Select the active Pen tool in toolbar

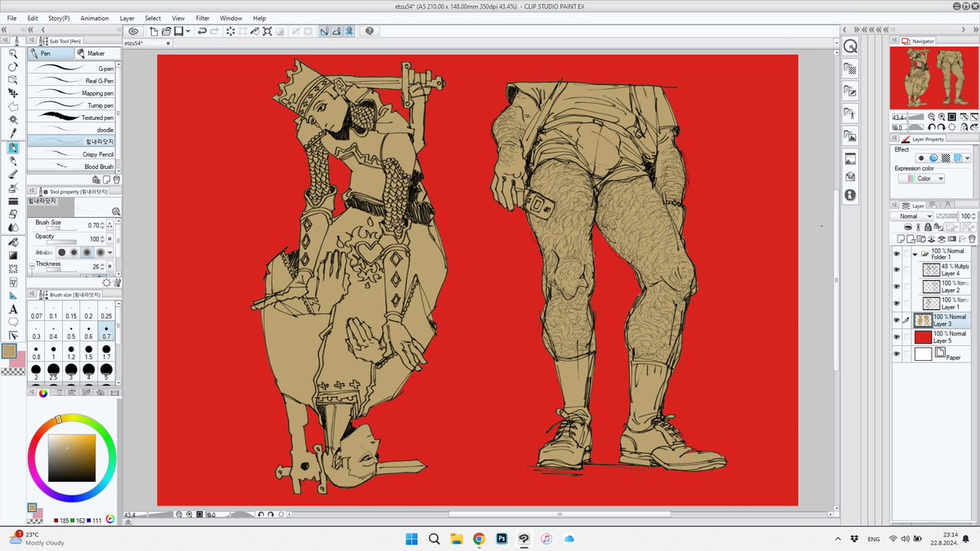click(x=13, y=148)
